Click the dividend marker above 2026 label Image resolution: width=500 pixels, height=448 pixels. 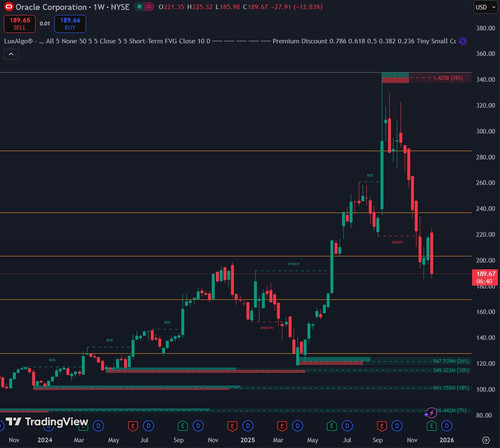point(447,426)
